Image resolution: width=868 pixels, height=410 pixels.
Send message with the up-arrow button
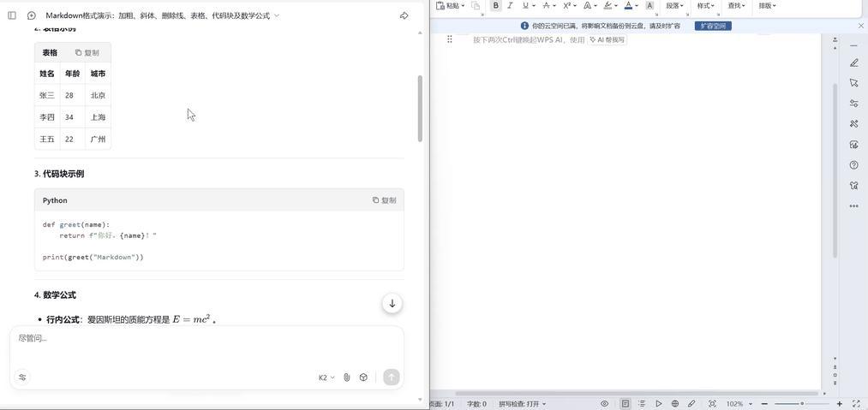coord(392,377)
